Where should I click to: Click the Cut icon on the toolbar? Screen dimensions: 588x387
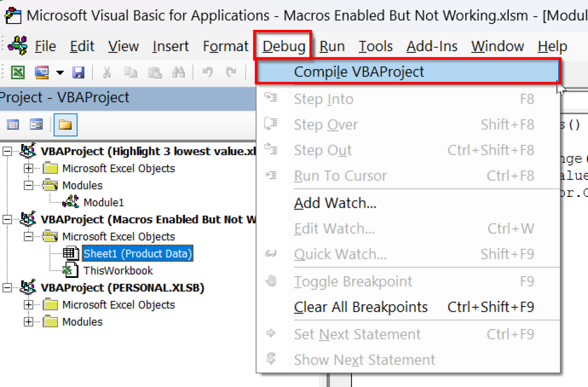tap(106, 72)
